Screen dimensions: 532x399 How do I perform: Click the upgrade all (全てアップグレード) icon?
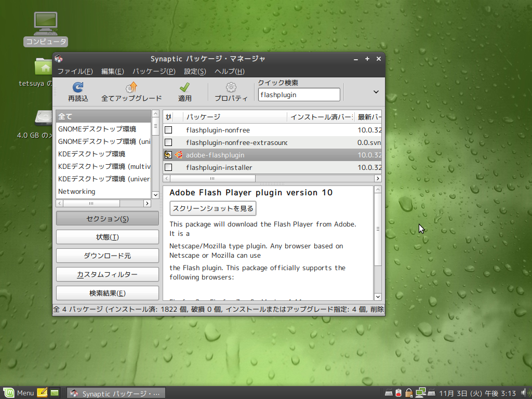[131, 87]
